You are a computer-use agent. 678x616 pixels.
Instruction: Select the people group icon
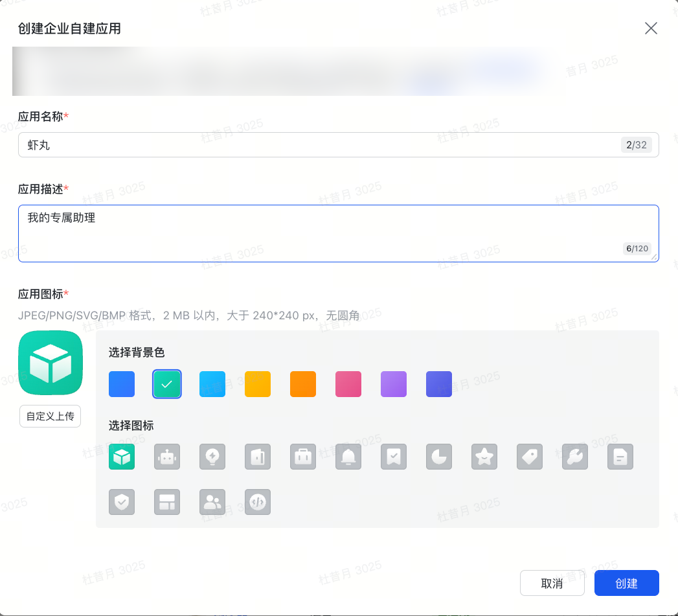212,502
